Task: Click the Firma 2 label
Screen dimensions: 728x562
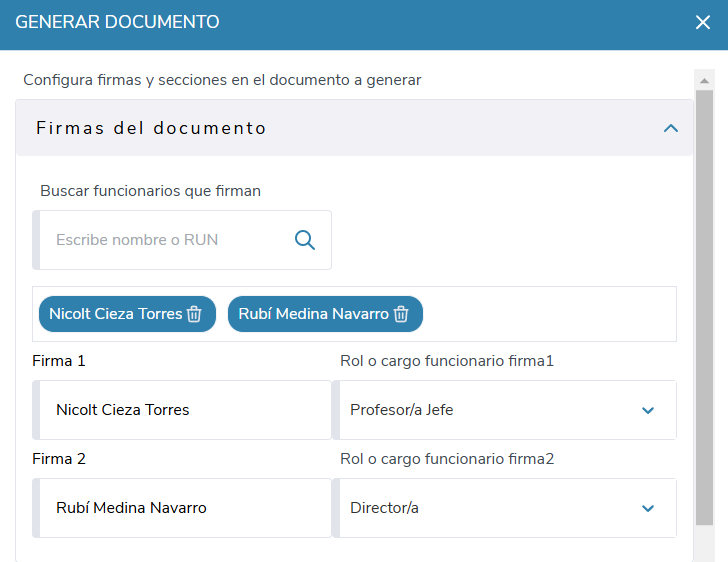Action: point(59,459)
